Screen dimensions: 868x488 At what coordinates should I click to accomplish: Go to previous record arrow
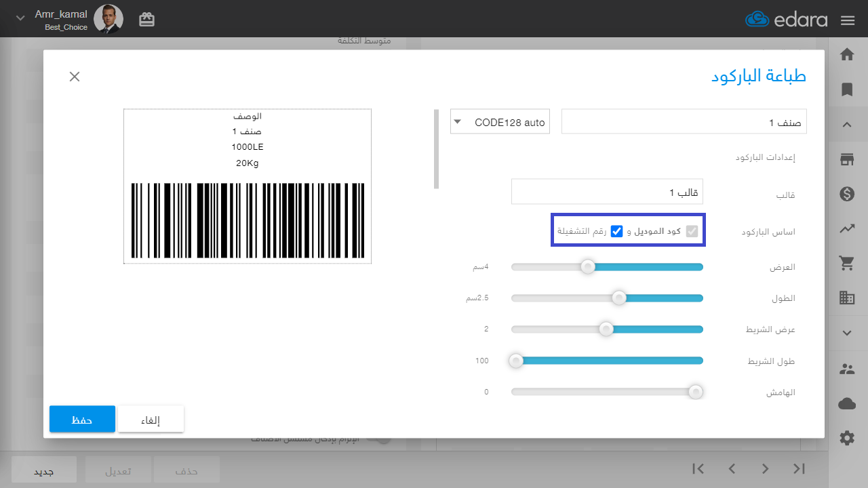pyautogui.click(x=732, y=468)
